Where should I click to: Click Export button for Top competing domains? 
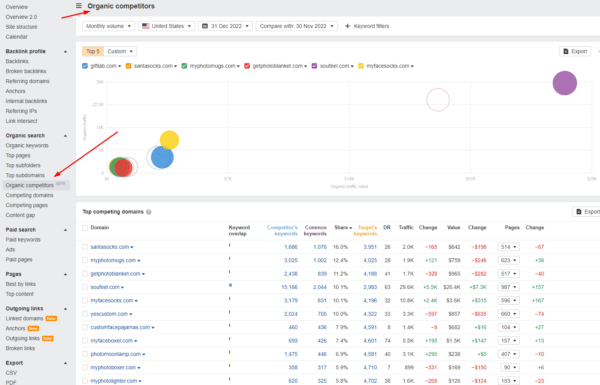pos(587,212)
